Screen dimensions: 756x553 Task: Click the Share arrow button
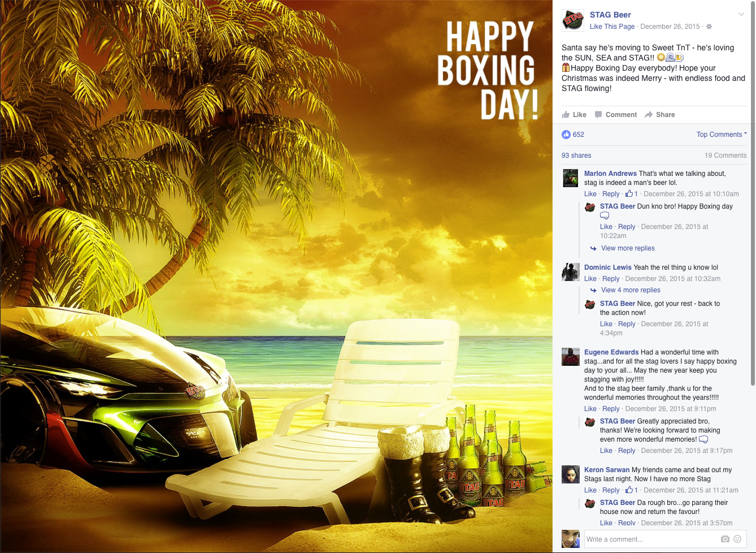(660, 115)
